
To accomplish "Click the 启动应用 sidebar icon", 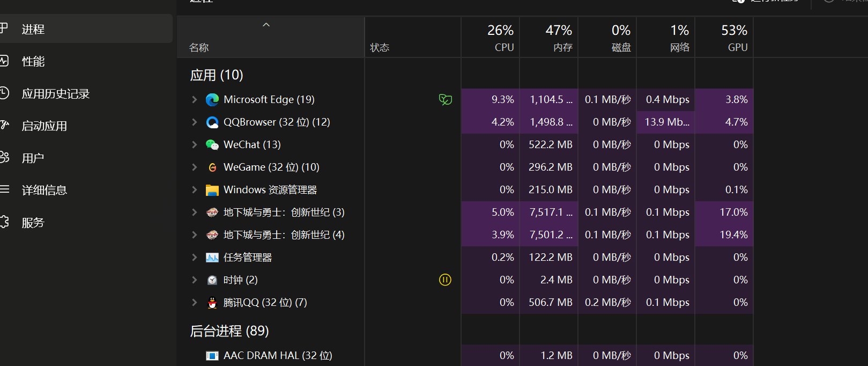I will (4, 126).
